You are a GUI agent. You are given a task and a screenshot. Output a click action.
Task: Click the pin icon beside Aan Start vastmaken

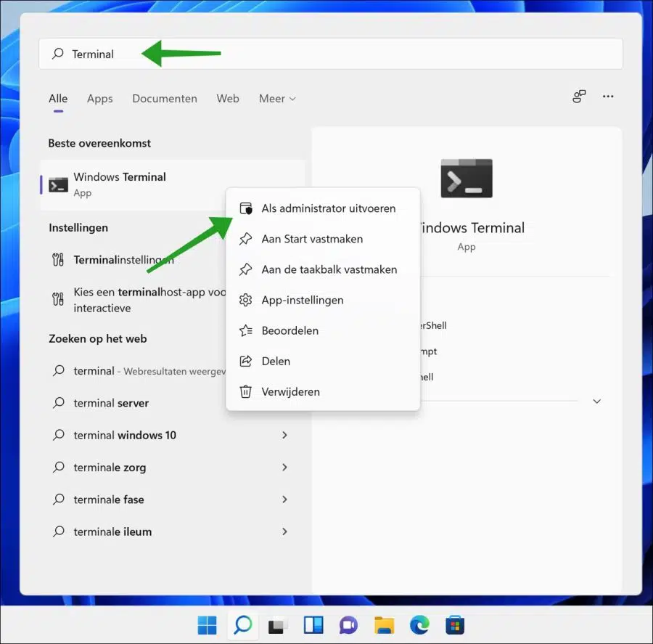(246, 239)
